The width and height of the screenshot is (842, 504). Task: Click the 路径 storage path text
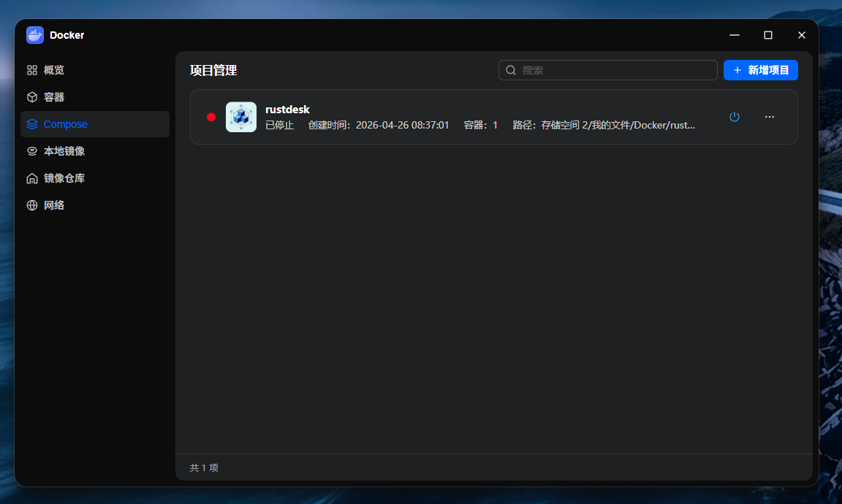pos(604,125)
